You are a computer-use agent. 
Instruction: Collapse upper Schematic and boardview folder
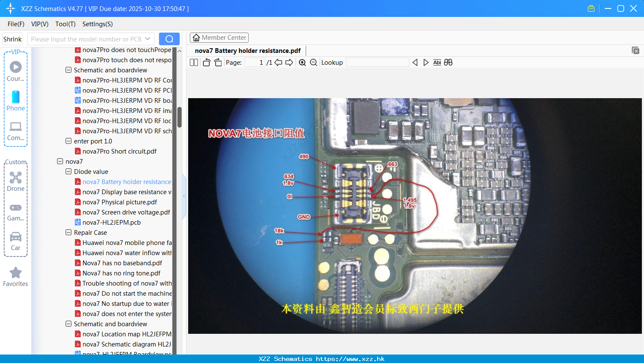click(x=69, y=70)
